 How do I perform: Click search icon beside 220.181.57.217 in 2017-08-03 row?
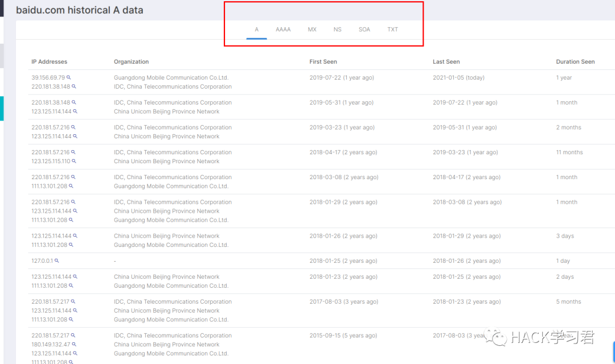tap(73, 301)
